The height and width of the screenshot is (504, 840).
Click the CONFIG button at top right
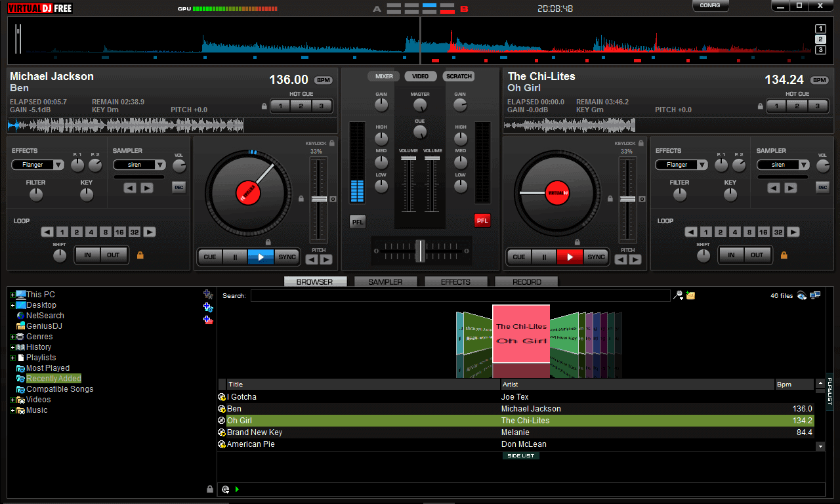711,5
